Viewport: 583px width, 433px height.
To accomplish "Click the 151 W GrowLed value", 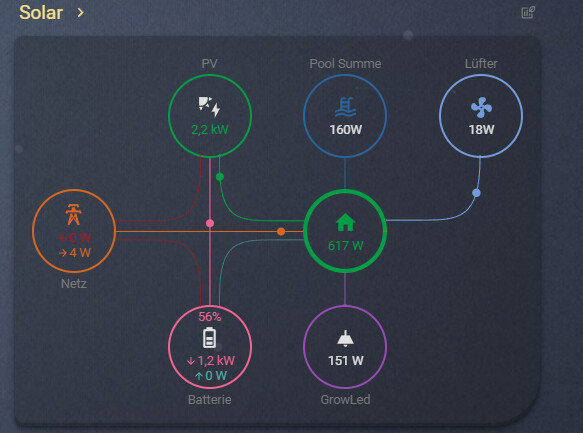I will coord(345,361).
